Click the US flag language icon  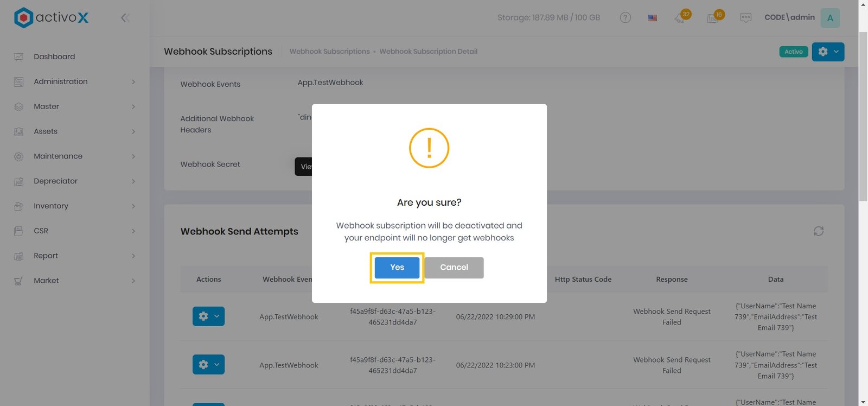(652, 18)
